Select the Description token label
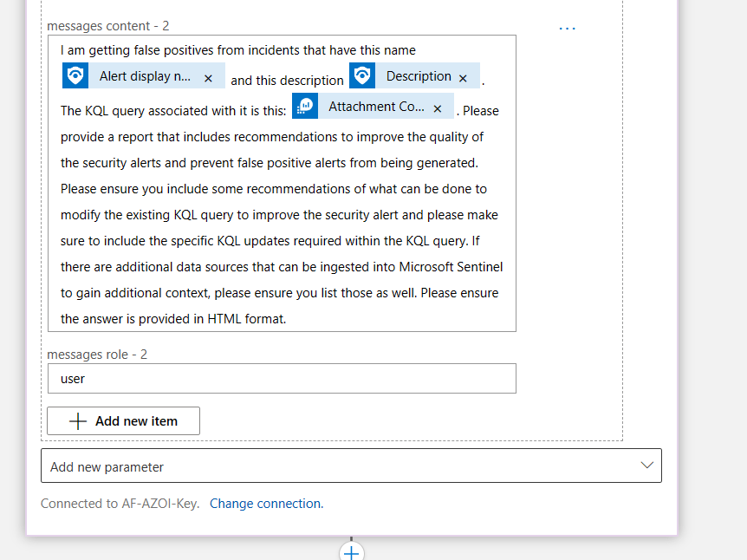 click(x=419, y=76)
